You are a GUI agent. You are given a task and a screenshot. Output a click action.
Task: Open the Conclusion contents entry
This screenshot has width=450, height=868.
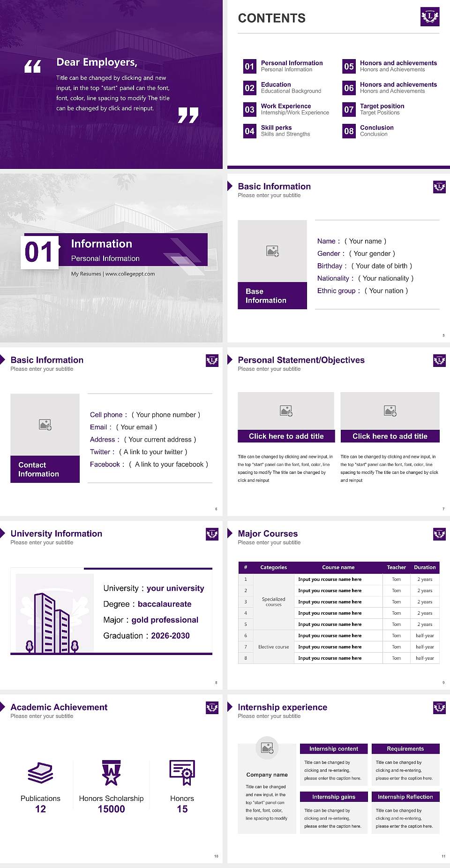pyautogui.click(x=376, y=131)
